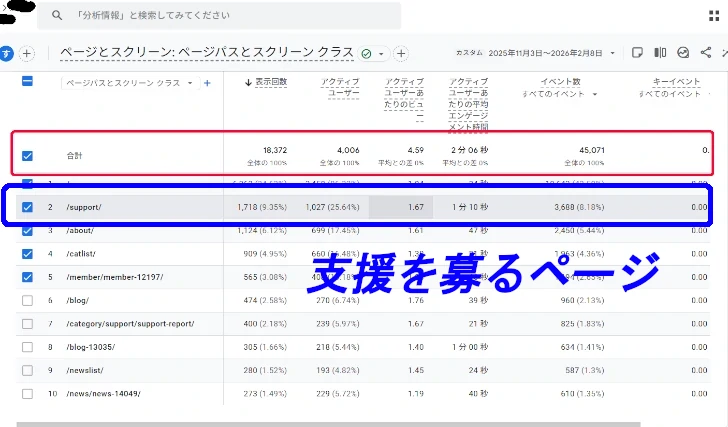The image size is (728, 427).
Task: Check the /news/news-14049/ row checkbox
Action: [x=27, y=394]
